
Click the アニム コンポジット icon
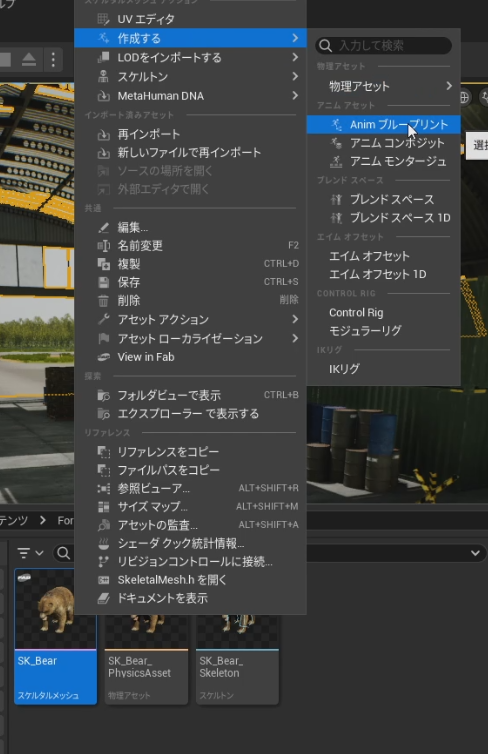pos(336,143)
